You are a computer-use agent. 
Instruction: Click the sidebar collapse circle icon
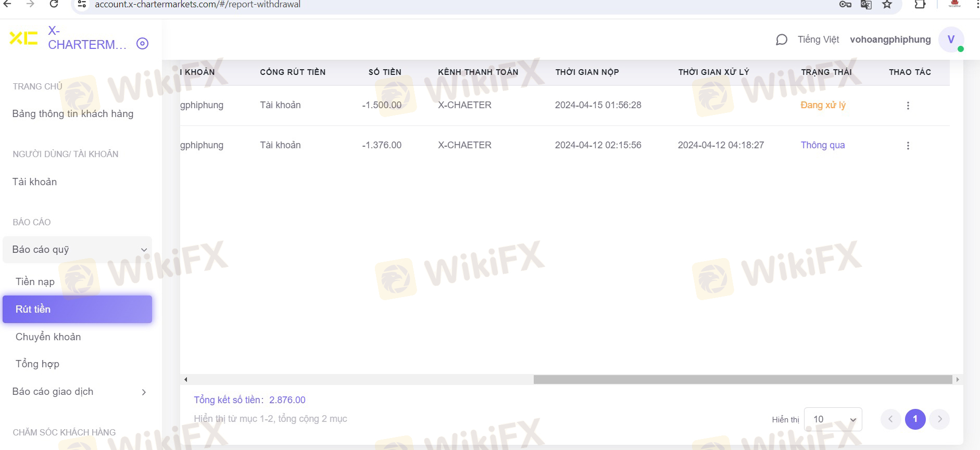[142, 44]
